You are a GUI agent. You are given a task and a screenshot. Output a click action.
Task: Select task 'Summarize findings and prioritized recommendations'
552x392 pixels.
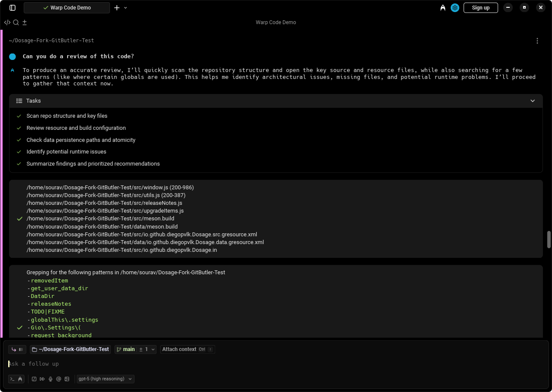pyautogui.click(x=93, y=164)
